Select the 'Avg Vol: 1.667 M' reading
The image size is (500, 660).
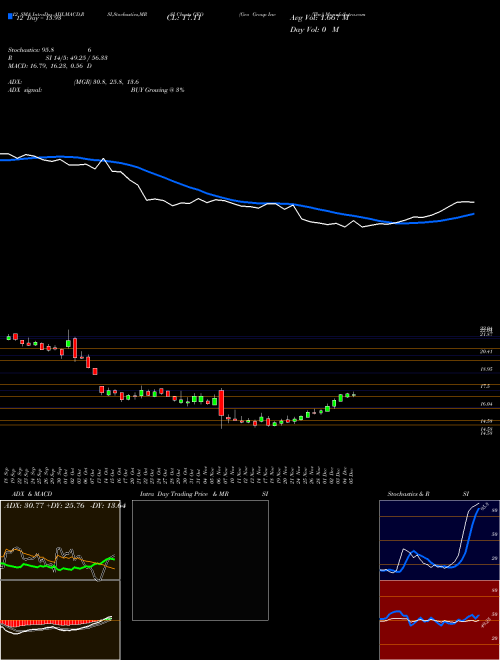(319, 18)
